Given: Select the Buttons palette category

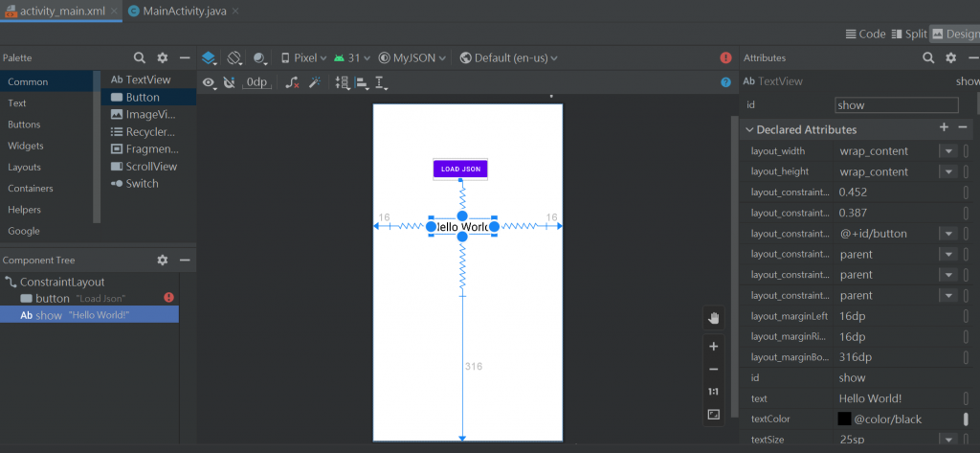Looking at the screenshot, I should point(46,125).
